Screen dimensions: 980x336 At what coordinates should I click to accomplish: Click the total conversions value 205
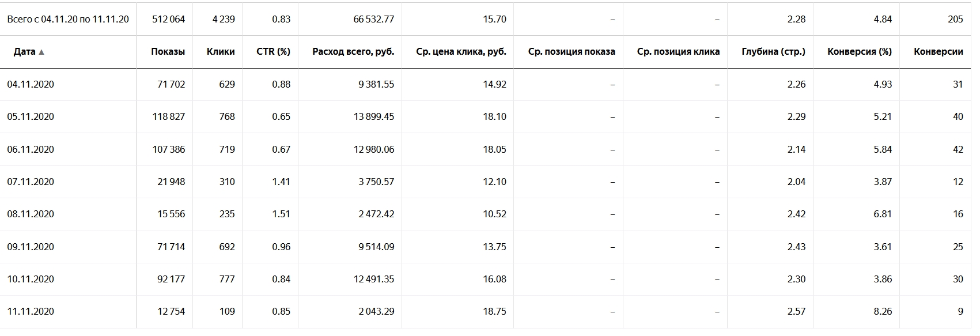[x=955, y=19]
